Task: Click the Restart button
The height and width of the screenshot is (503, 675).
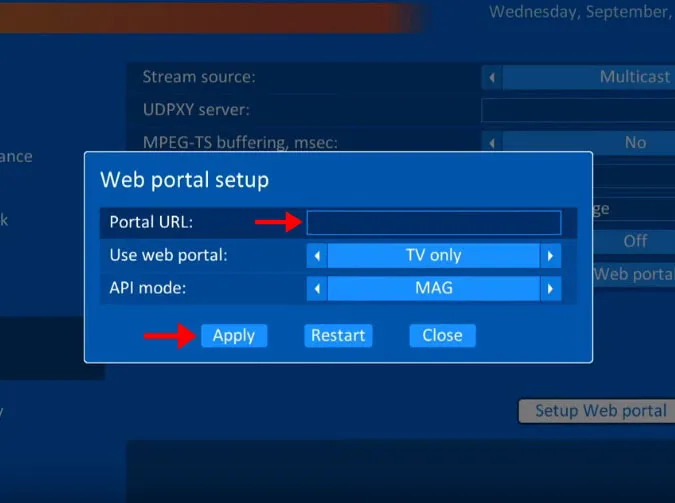Action: click(x=338, y=335)
